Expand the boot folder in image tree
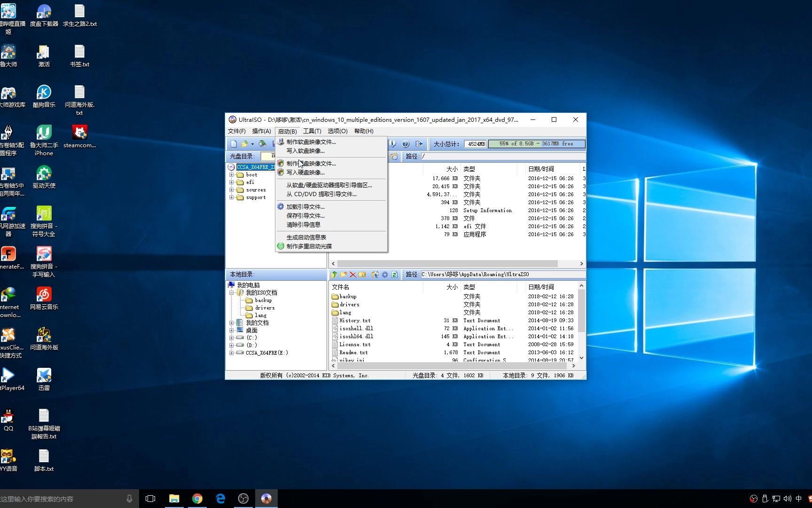 tap(231, 175)
